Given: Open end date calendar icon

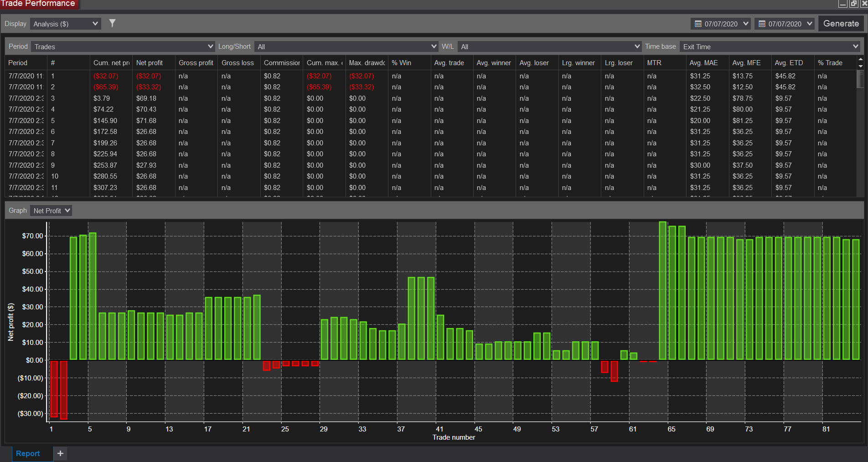Looking at the screenshot, I should [762, 24].
